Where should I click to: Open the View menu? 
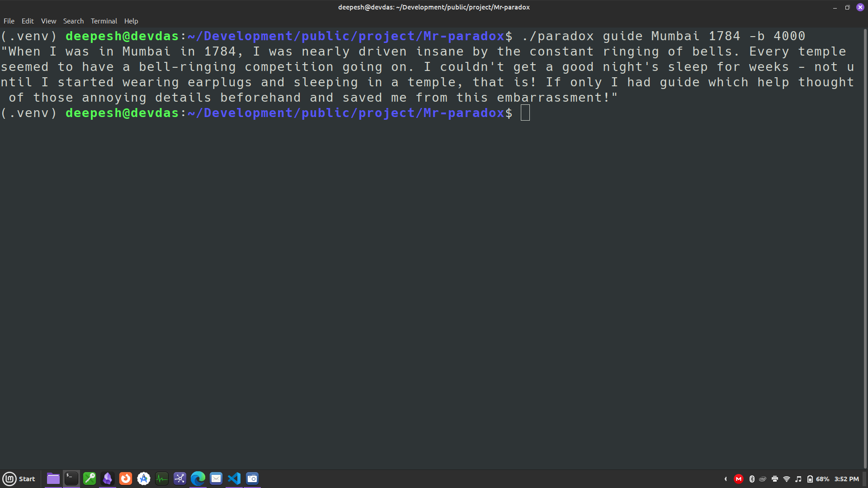click(48, 21)
